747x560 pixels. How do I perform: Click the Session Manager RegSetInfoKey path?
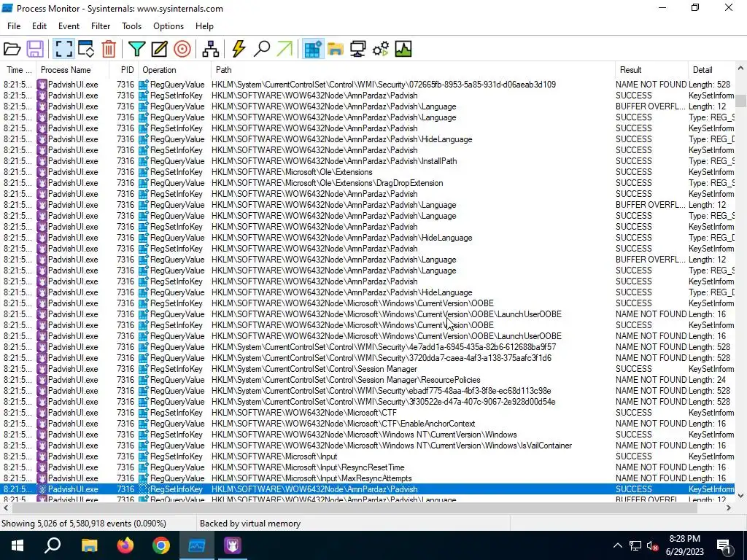click(x=314, y=369)
